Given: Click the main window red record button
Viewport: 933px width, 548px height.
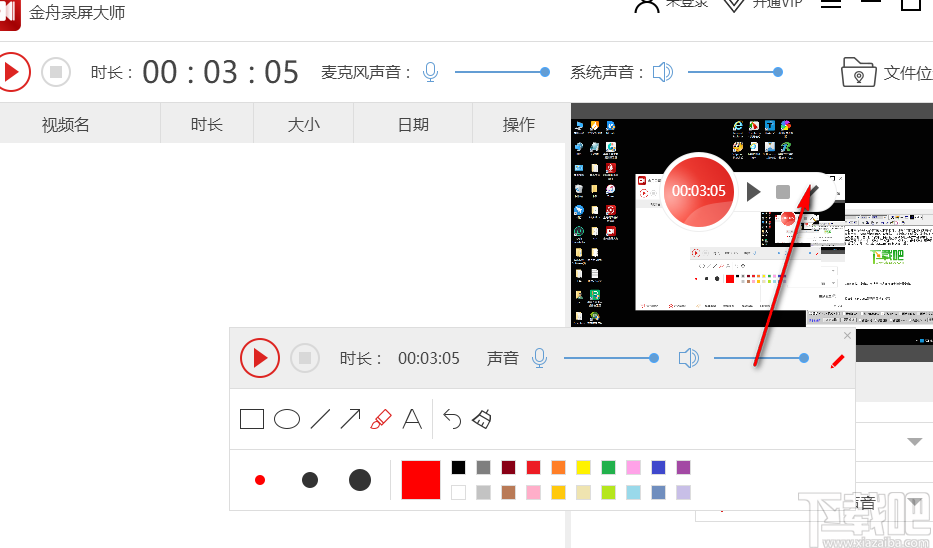Looking at the screenshot, I should (12, 72).
